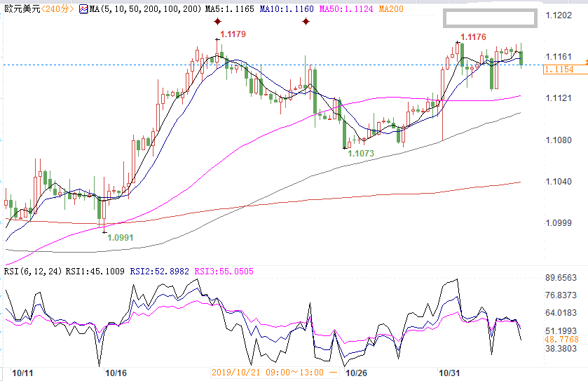588x381 pixels.
Task: Click the second red diamond event marker
Action: (306, 22)
